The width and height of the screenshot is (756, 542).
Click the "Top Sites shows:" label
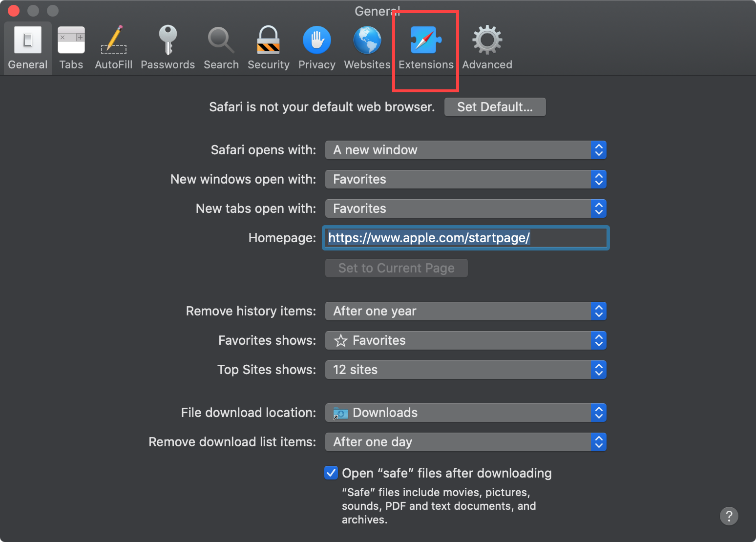tap(267, 370)
